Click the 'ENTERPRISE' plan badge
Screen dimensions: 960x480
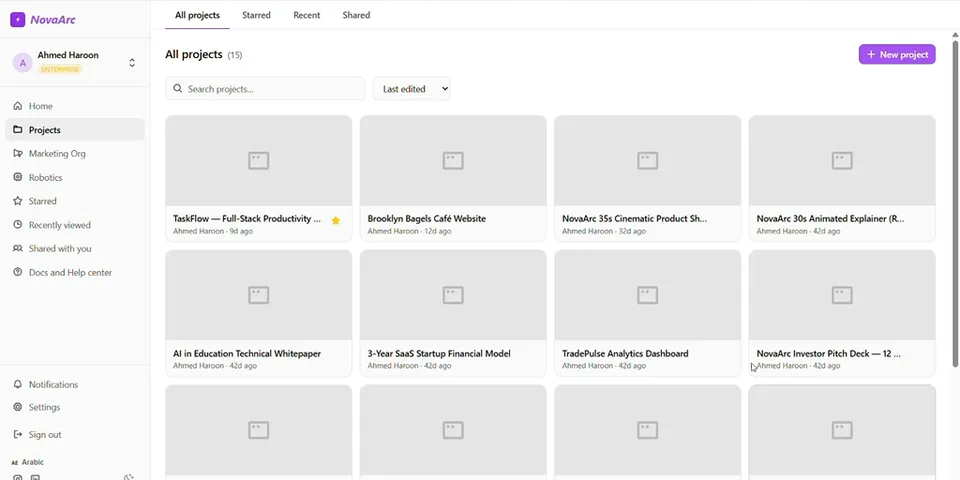(60, 69)
